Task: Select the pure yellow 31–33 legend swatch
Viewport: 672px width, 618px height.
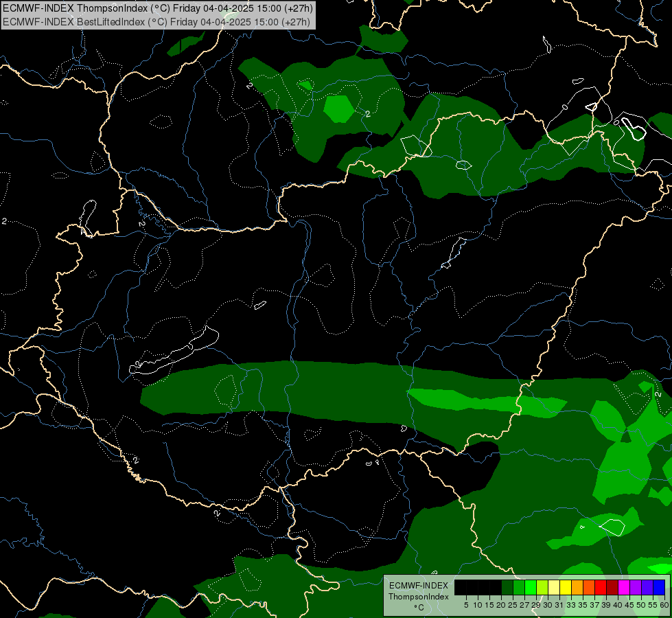Action: click(566, 587)
